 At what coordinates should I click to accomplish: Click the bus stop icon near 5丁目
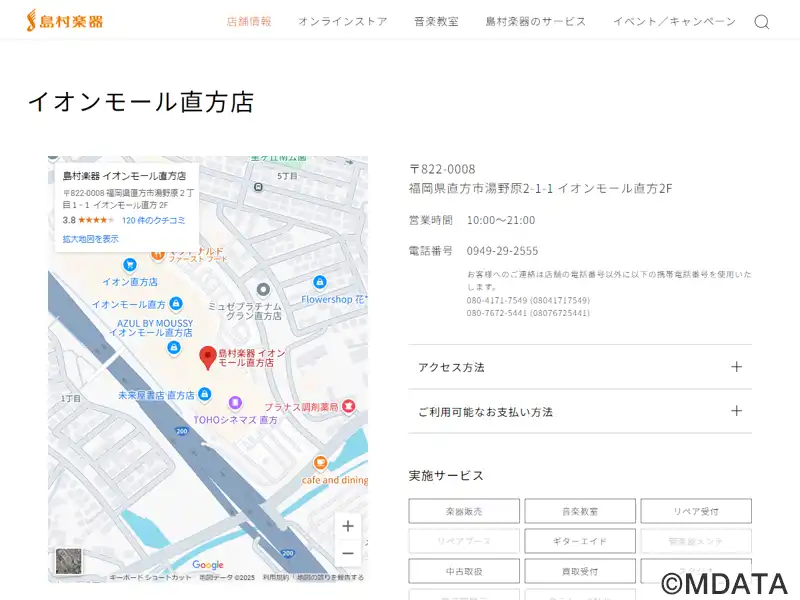click(259, 187)
